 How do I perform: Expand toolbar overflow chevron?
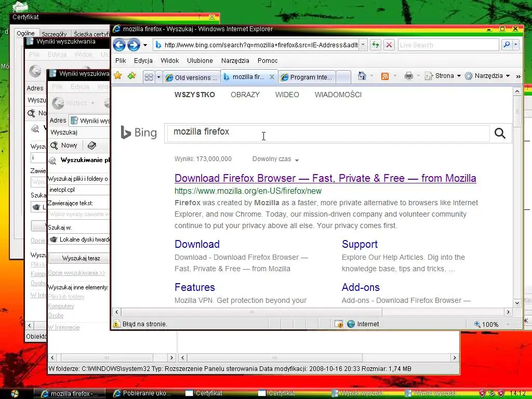pos(518,76)
